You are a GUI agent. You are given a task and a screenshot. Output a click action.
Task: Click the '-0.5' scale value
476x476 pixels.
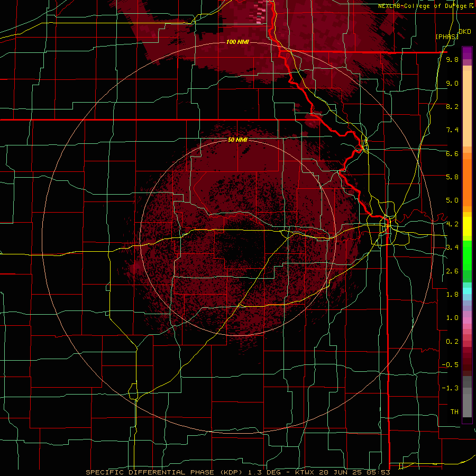[x=450, y=365]
